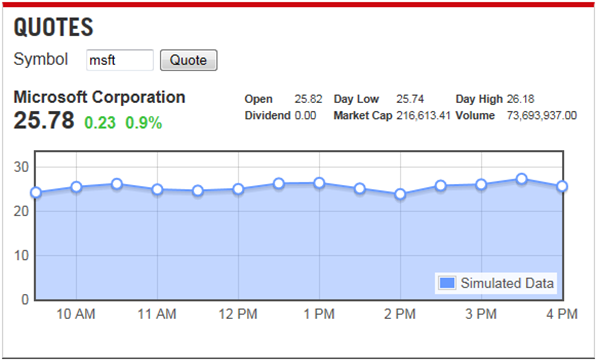Click the Market Cap value 216,613.41
The image size is (597, 361).
click(423, 115)
